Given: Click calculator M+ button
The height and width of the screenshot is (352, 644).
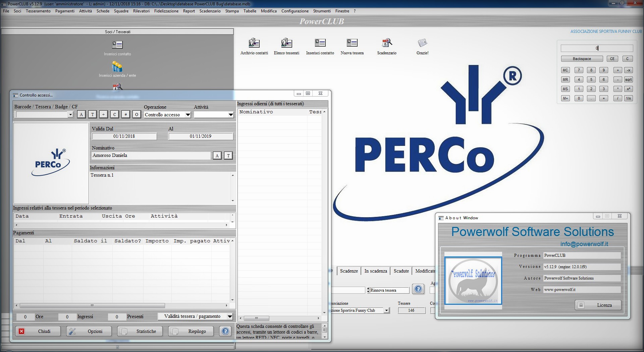Looking at the screenshot, I should 566,98.
